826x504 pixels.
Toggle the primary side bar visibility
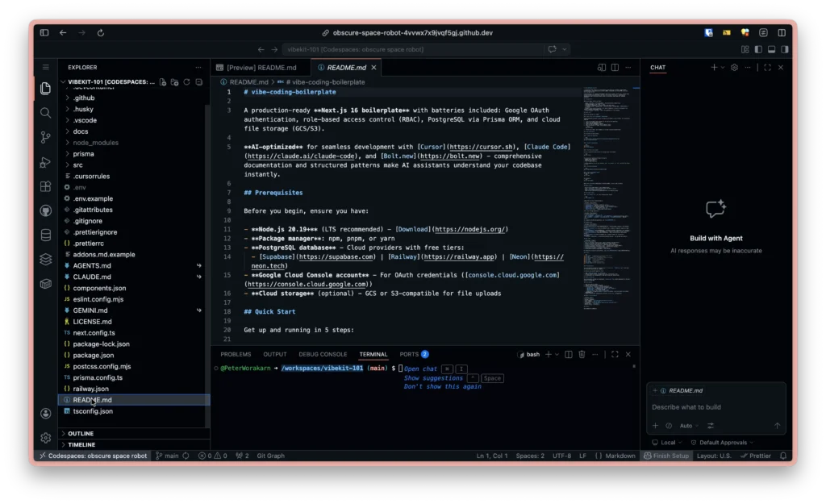coord(758,49)
